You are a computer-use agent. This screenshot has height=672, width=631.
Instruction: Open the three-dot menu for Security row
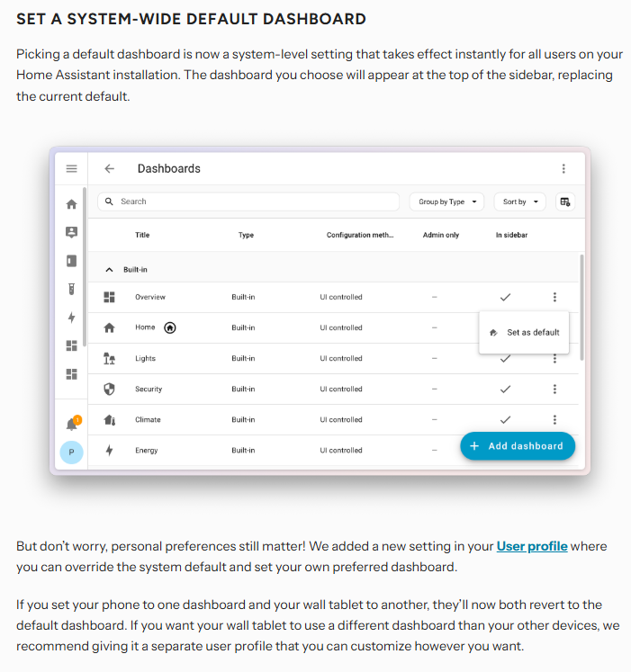554,389
